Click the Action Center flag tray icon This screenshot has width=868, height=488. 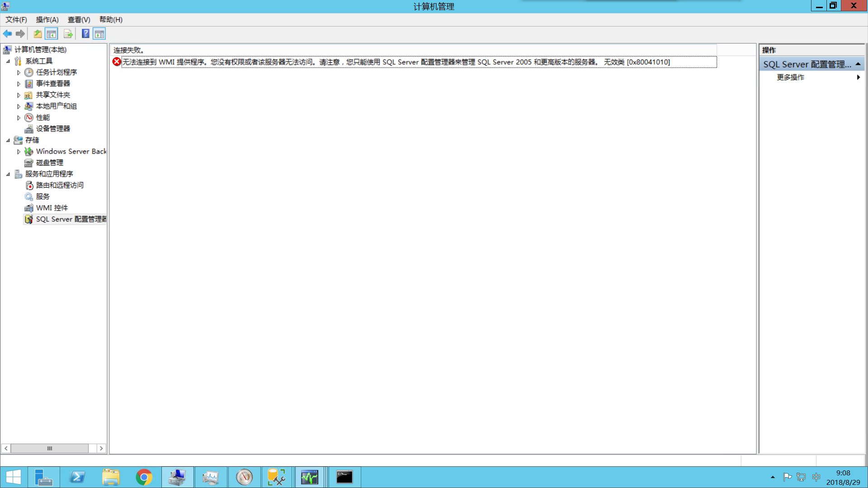coord(787,477)
